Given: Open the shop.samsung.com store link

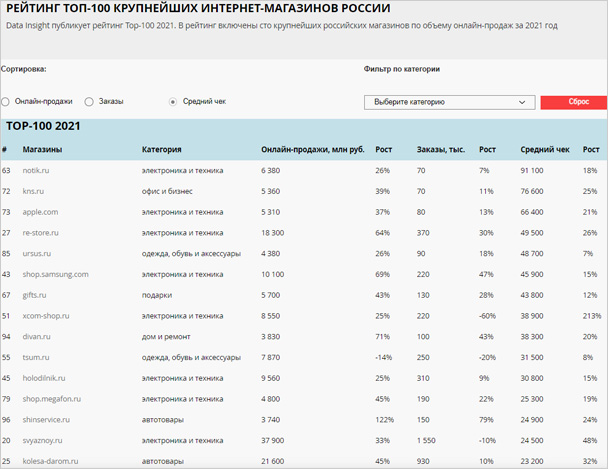Looking at the screenshot, I should [56, 274].
